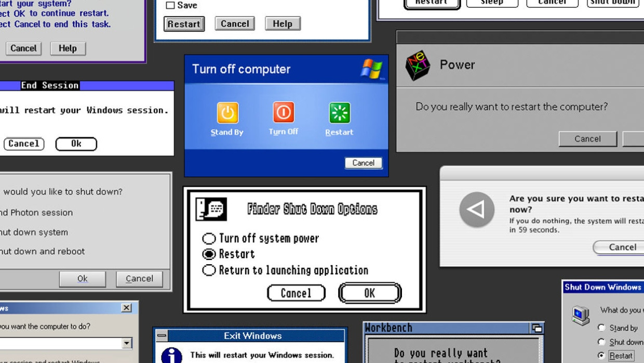This screenshot has height=363, width=644.
Task: Click the Finder computer speech icon
Action: [x=211, y=209]
